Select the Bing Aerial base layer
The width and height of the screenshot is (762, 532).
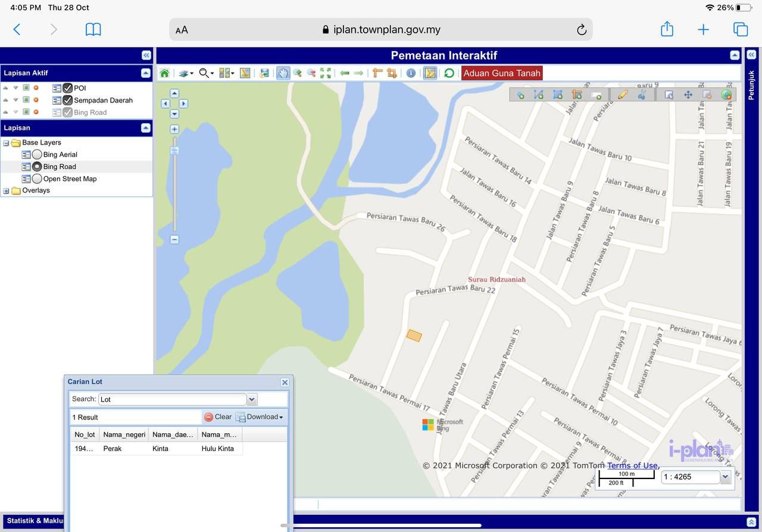pos(37,155)
